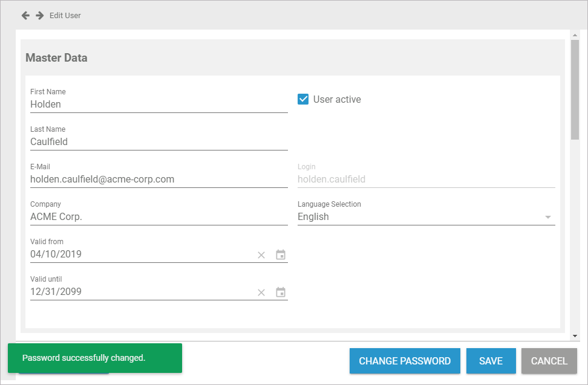The width and height of the screenshot is (588, 385).
Task: Open the Valid from calendar picker
Action: tap(281, 255)
